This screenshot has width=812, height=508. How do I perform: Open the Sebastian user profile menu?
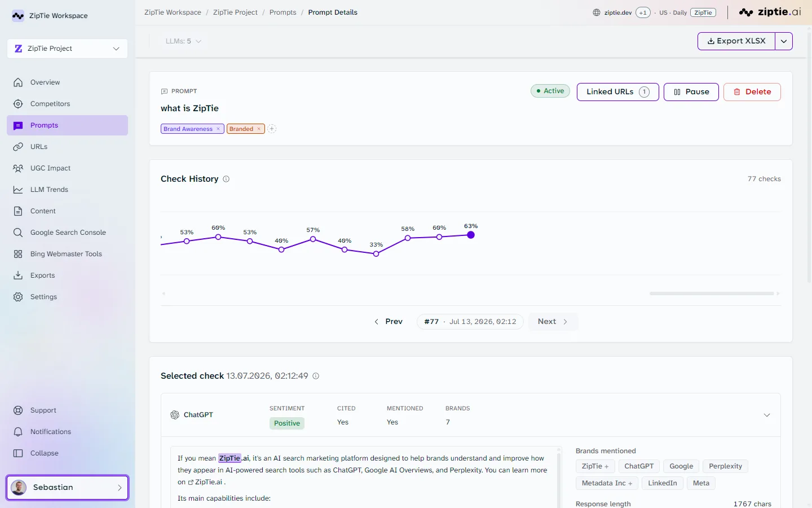point(68,488)
